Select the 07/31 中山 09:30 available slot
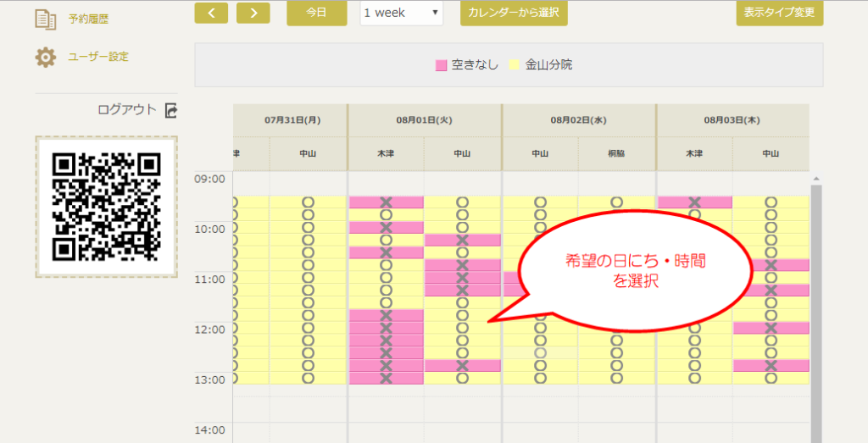 pyautogui.click(x=308, y=202)
